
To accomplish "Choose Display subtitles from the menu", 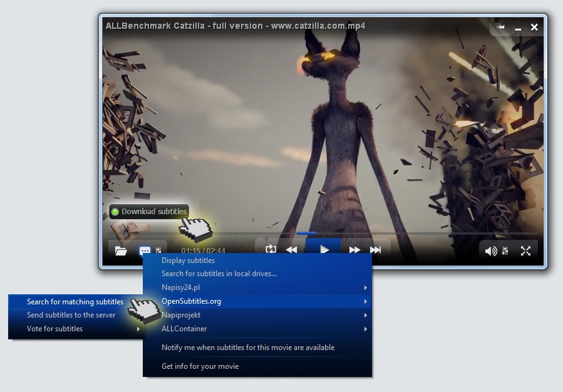I will pyautogui.click(x=257, y=260).
